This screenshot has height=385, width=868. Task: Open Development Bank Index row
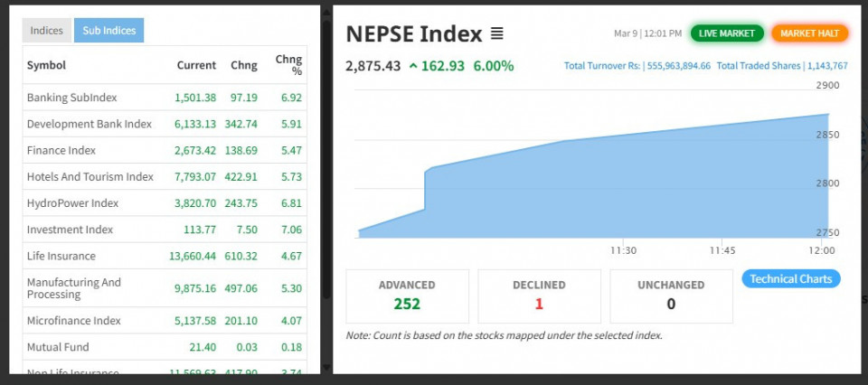coord(89,124)
